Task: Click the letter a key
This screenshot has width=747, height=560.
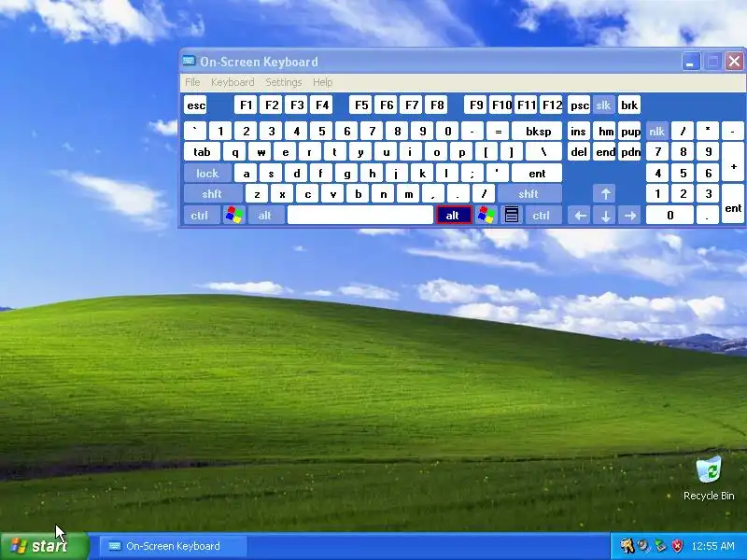Action: tap(247, 174)
